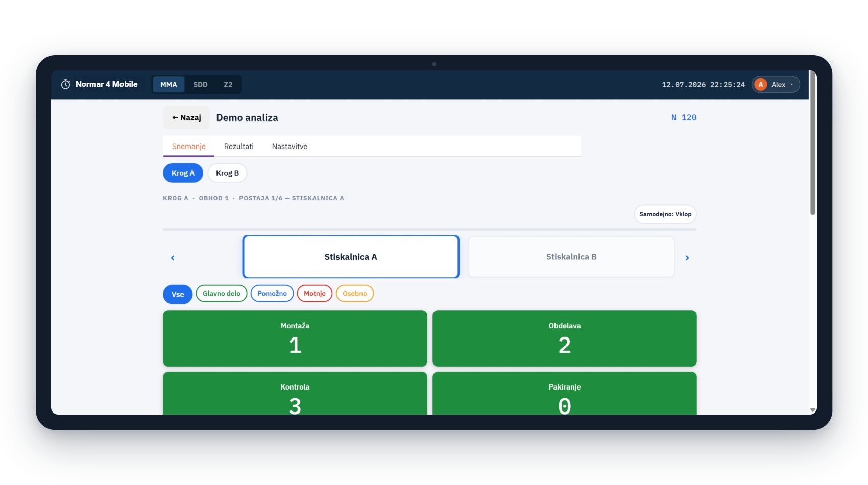This screenshot has height=485, width=868.
Task: Record a Montaža observation
Action: 295,338
